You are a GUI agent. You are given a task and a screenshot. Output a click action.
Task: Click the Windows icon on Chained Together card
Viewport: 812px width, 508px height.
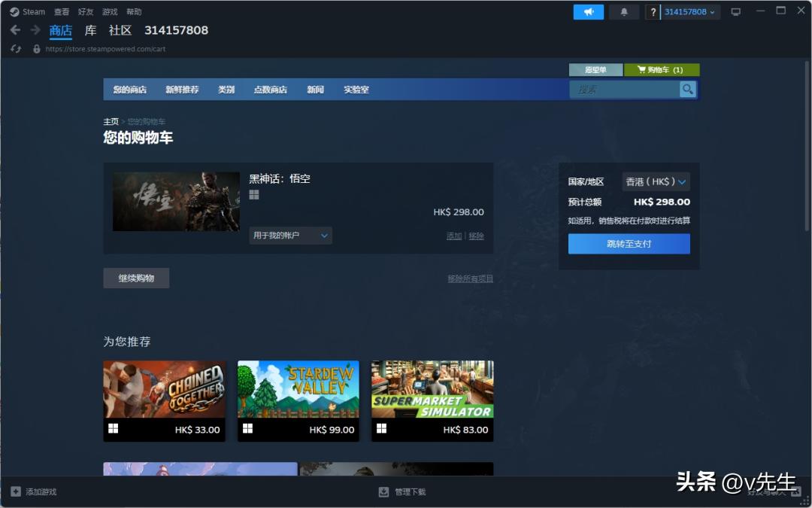(113, 428)
